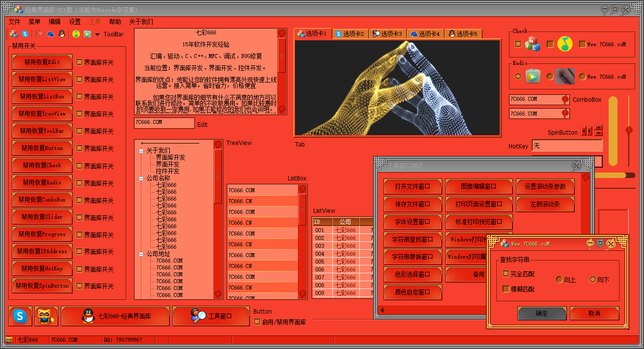Collapse the 公司名称 tree node
Screen dimensions: 644x349
[141, 178]
